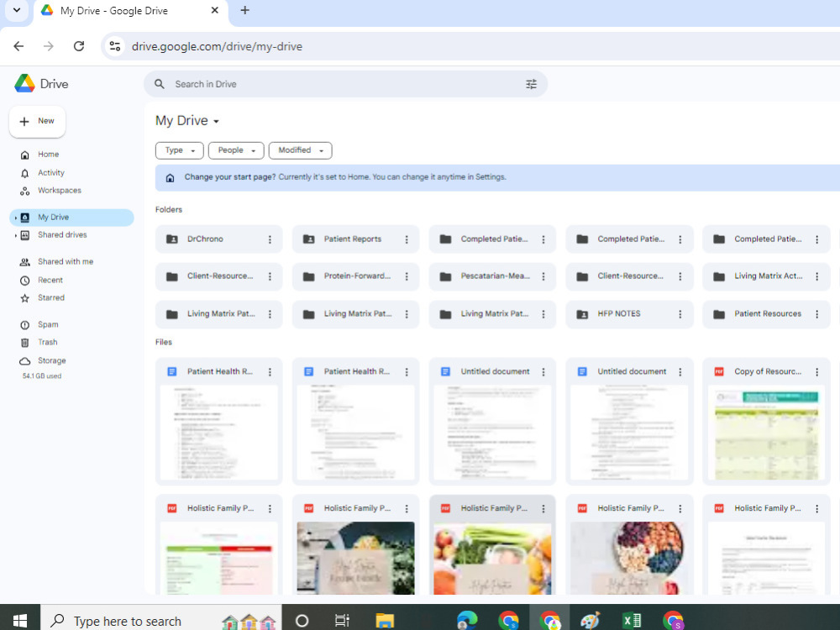Open more actions for Living Matrix Act folder
The height and width of the screenshot is (630, 840).
(x=817, y=276)
